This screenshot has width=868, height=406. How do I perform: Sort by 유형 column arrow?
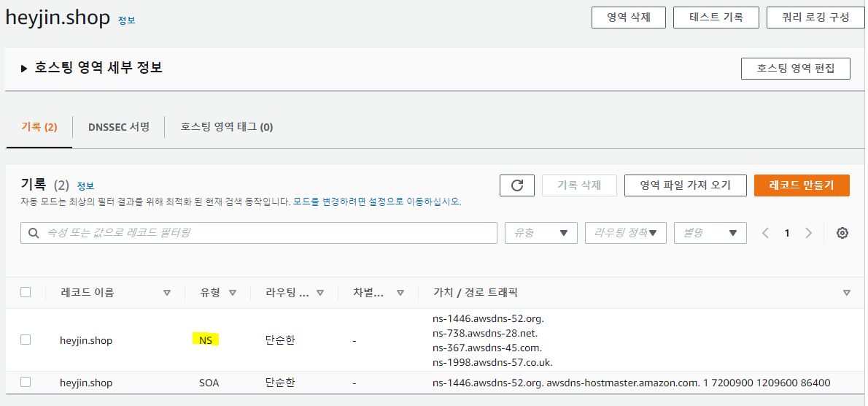click(233, 293)
